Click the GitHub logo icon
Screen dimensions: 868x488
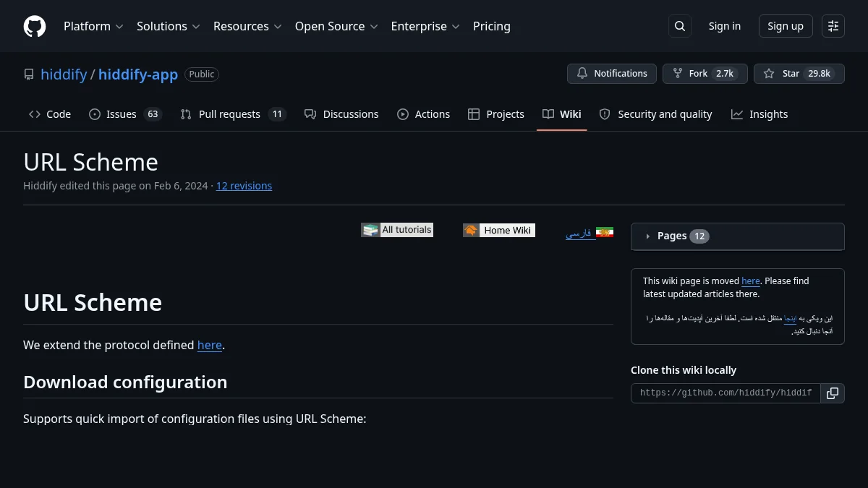[35, 26]
